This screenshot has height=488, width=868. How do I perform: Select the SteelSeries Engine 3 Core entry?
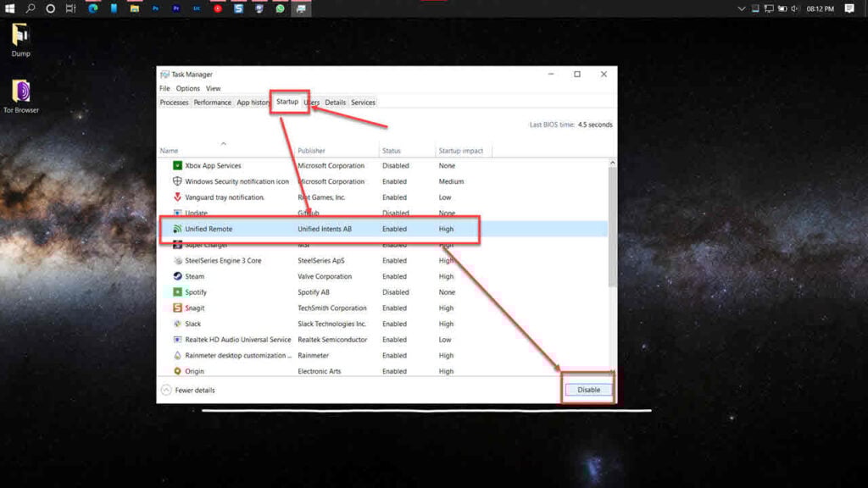[223, 261]
